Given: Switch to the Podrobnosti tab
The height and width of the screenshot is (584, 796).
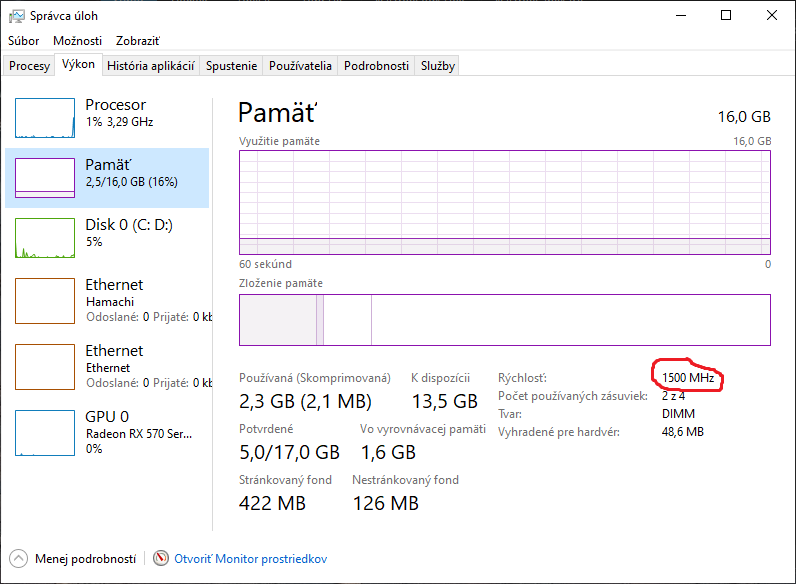Looking at the screenshot, I should [376, 66].
